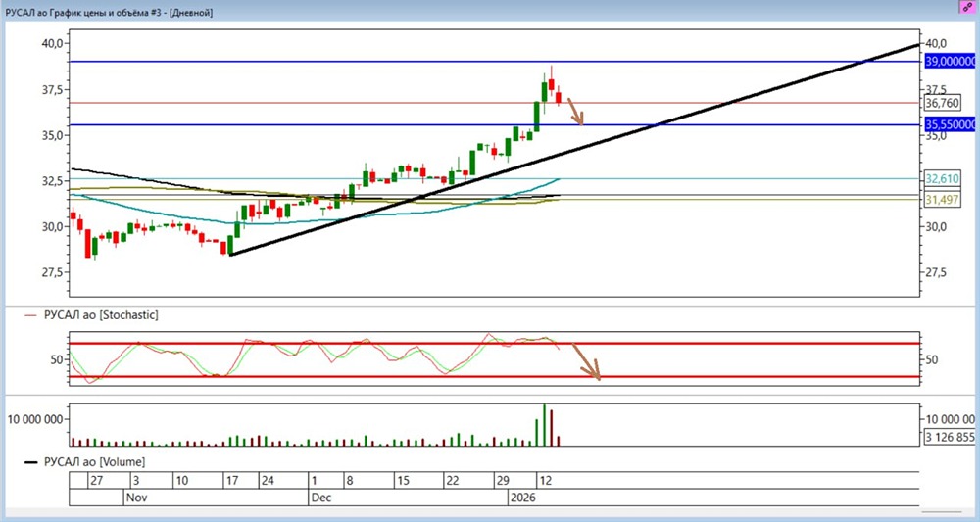
Task: Click the olive indicator value label 31,497
Action: click(942, 199)
